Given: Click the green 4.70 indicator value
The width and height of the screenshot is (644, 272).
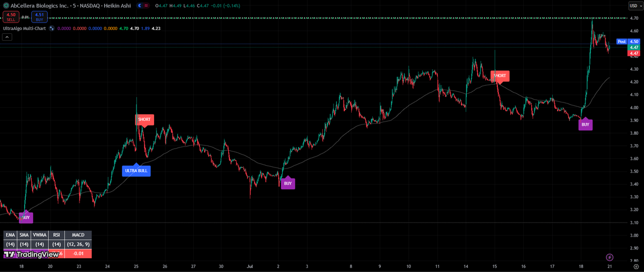Looking at the screenshot, I should (x=124, y=28).
